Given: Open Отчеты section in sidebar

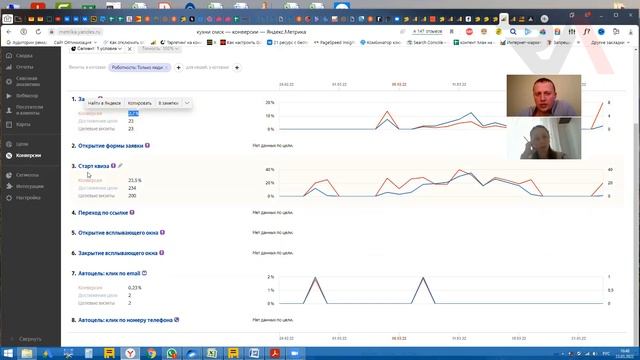Looking at the screenshot, I should pyautogui.click(x=24, y=67).
